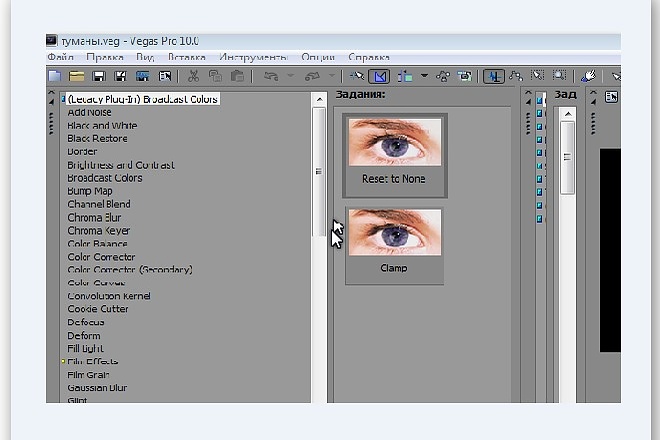
Task: Open a project with the folder icon
Action: (x=77, y=76)
